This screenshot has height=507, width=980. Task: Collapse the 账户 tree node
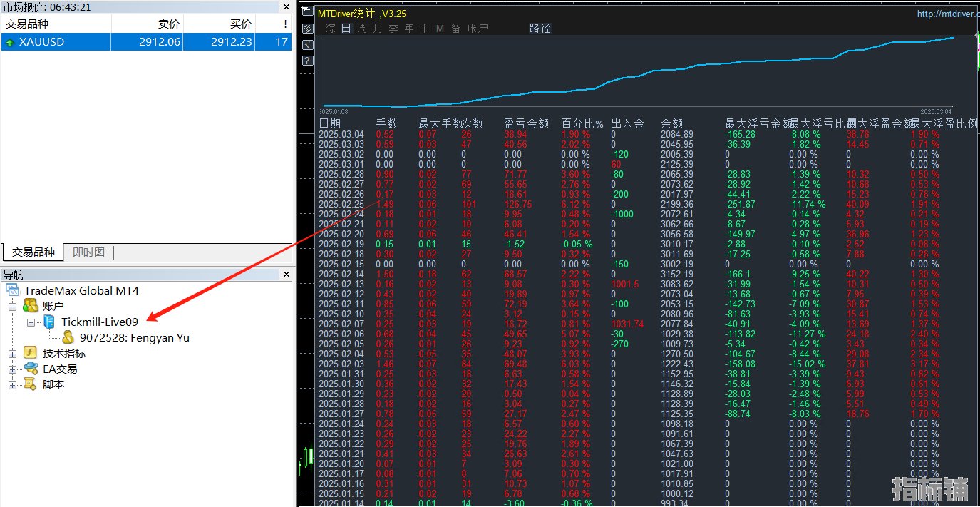(12, 306)
